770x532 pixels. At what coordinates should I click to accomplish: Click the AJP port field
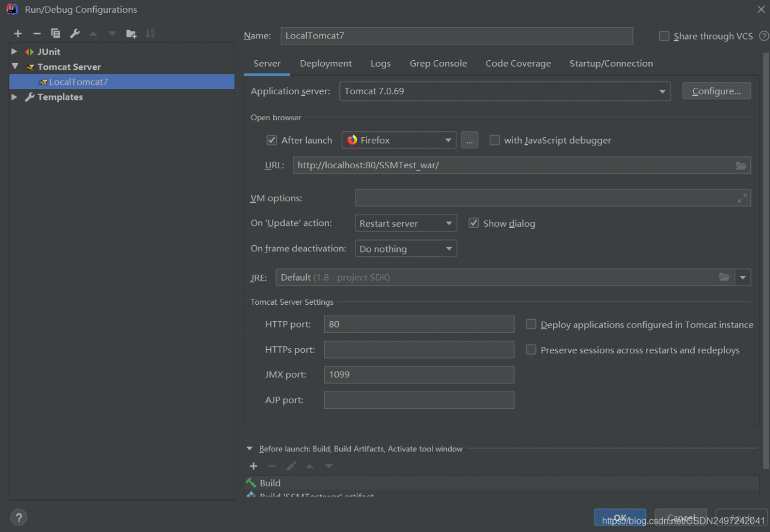tap(419, 400)
